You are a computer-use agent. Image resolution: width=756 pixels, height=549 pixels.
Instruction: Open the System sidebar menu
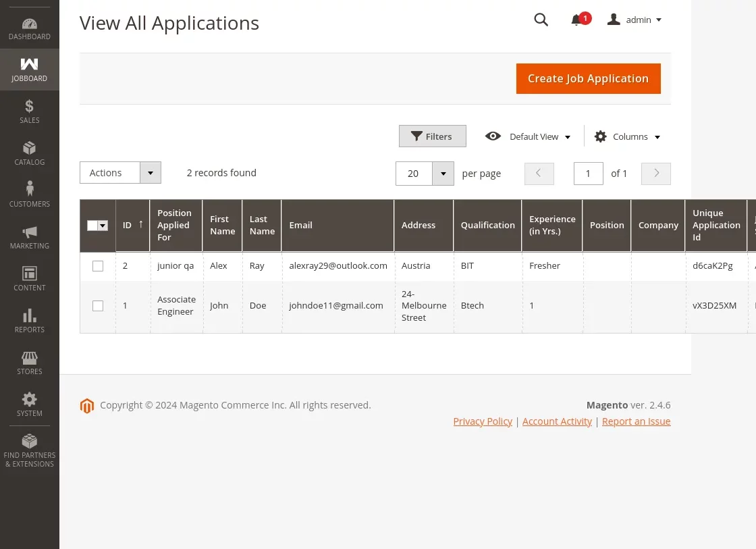29,404
